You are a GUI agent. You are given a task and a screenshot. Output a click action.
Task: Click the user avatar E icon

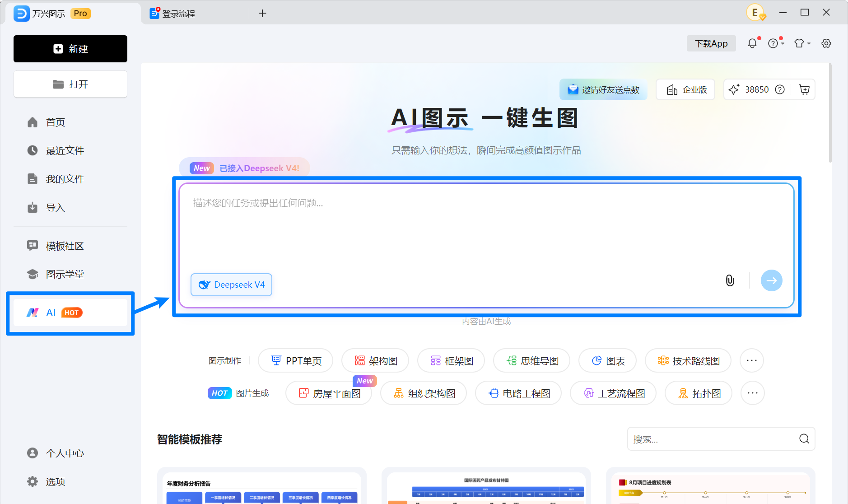[x=755, y=13]
